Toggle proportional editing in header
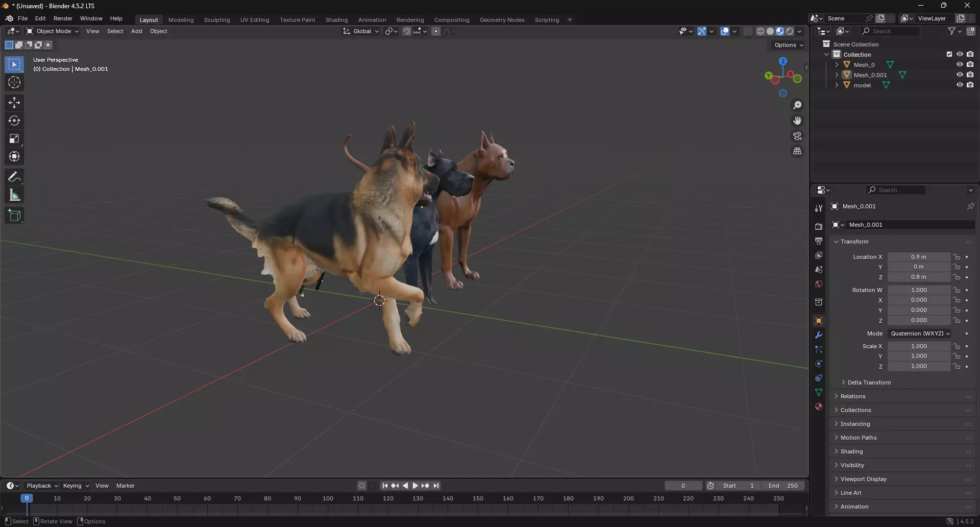980x527 pixels. pos(436,32)
